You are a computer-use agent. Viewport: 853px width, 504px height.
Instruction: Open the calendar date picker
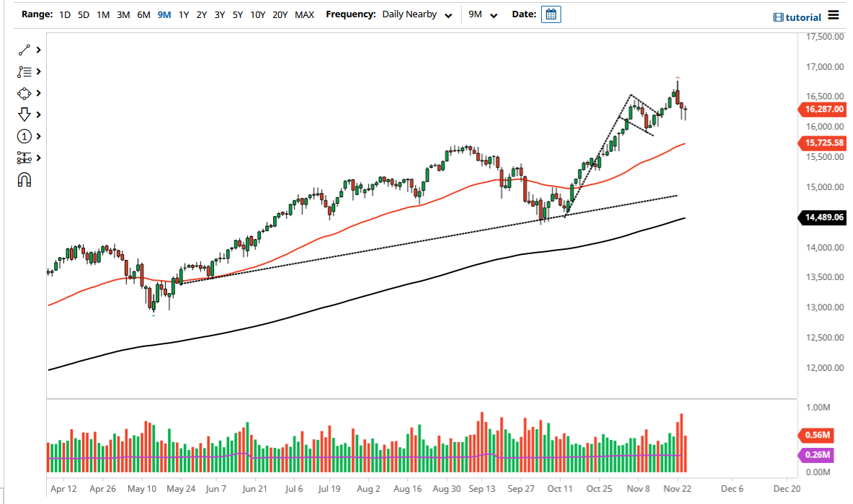click(x=550, y=14)
